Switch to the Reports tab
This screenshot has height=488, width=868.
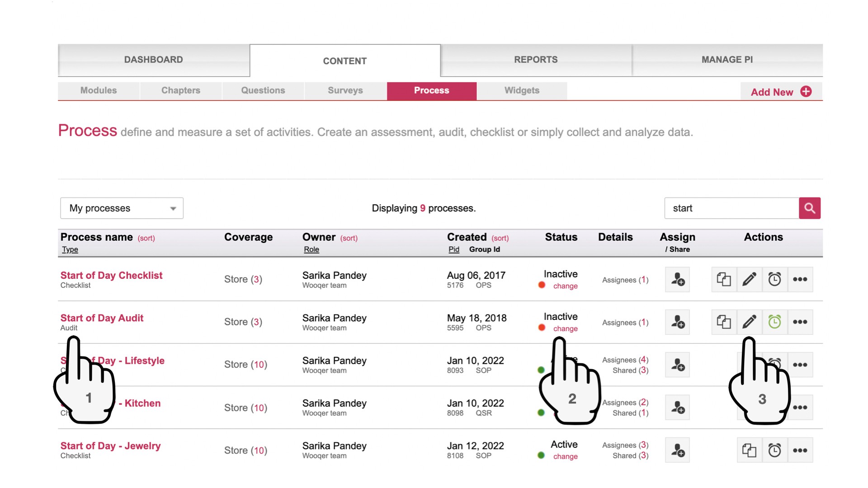[535, 59]
